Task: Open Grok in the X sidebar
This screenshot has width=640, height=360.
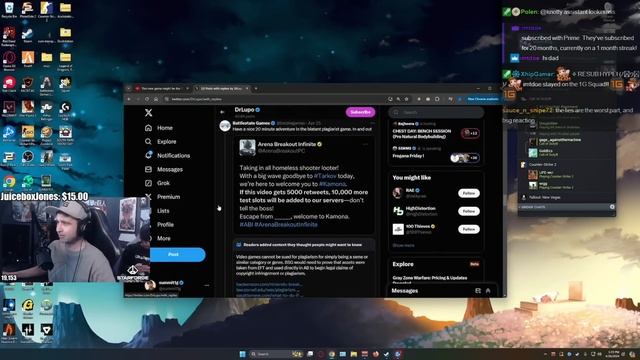Action: point(157,183)
